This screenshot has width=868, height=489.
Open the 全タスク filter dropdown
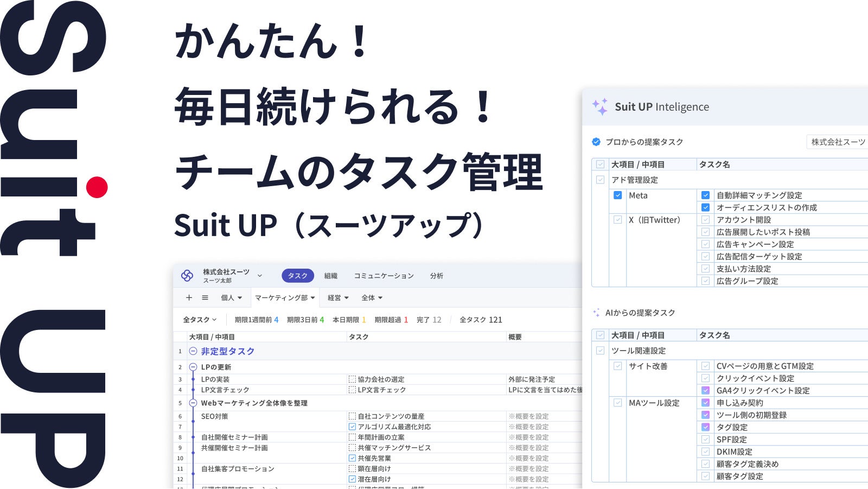(x=200, y=320)
